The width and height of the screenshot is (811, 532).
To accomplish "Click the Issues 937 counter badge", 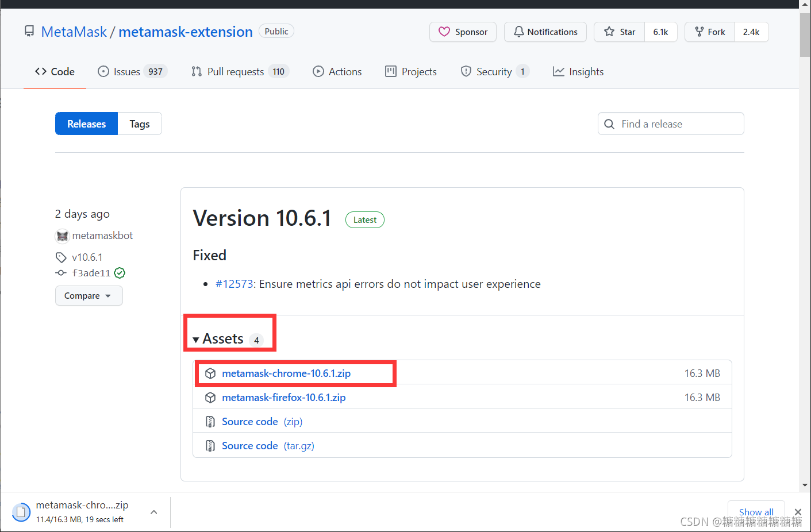I will pos(155,72).
